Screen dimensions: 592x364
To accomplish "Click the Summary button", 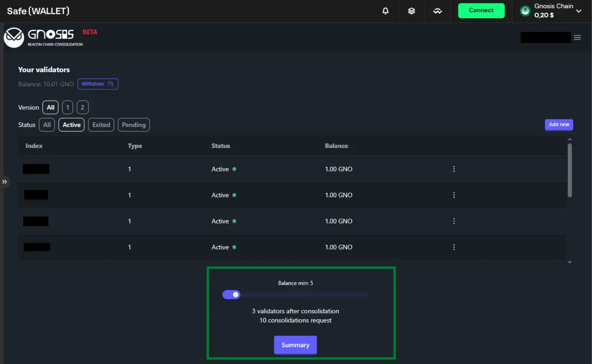I will pos(296,345).
